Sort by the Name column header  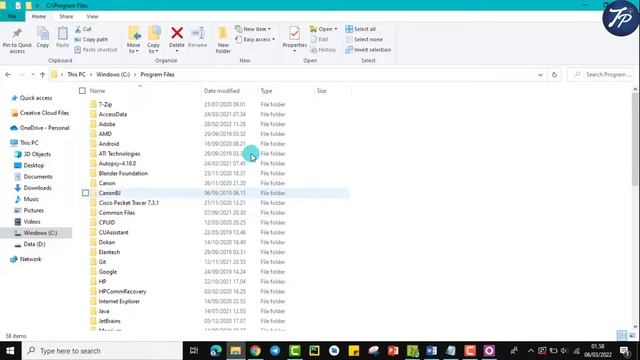click(x=98, y=91)
